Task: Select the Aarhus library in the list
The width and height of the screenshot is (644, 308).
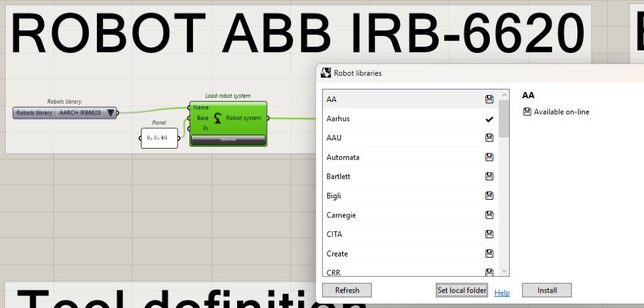Action: (410, 118)
